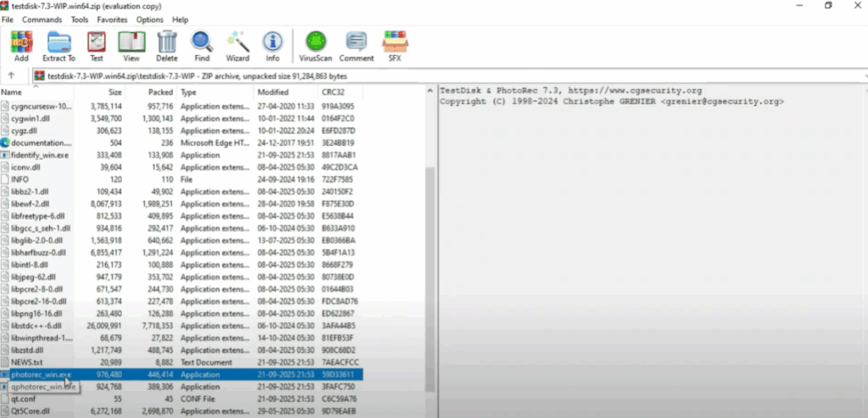Show archive Info
Screen dimensions: 868x418
click(272, 45)
